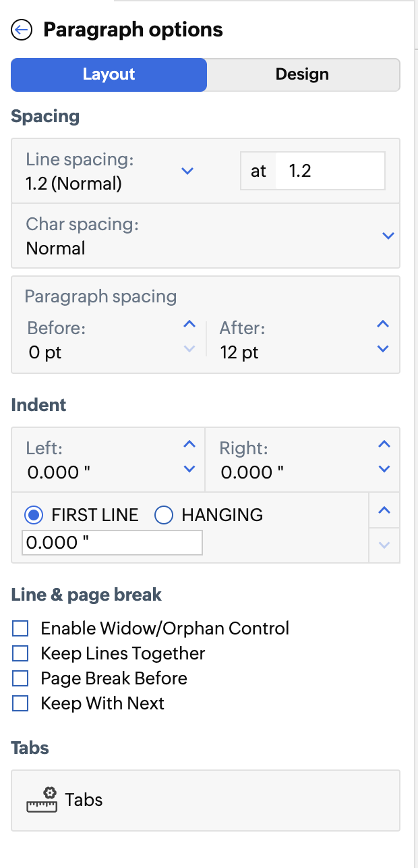Image resolution: width=418 pixels, height=868 pixels.
Task: Tick the Page Break Before checkbox
Action: [x=21, y=678]
